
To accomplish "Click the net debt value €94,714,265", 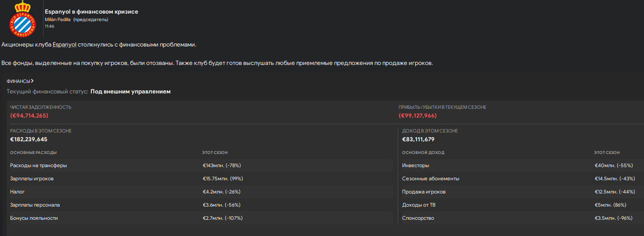I will click(x=29, y=115).
